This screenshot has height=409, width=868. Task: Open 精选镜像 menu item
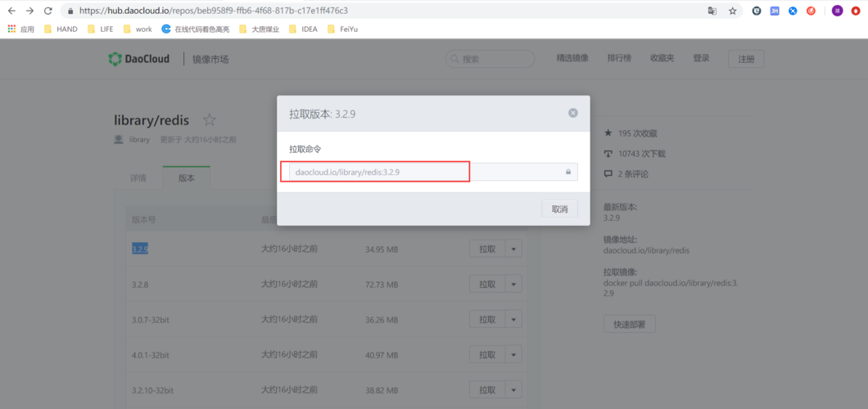pos(572,58)
